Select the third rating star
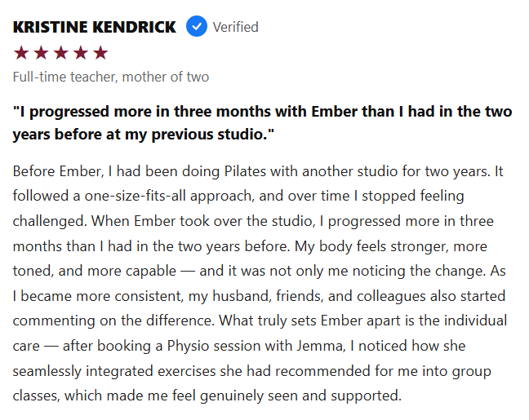This screenshot has width=529, height=420. tap(61, 53)
